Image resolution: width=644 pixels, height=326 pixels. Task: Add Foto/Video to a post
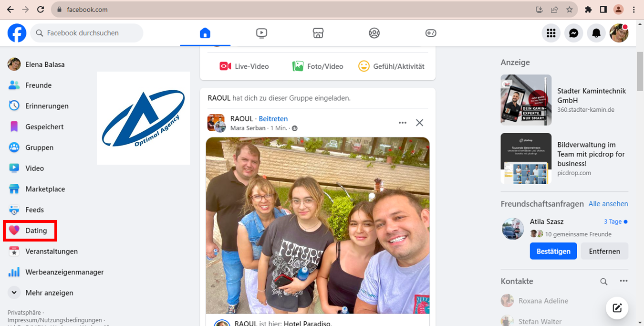click(318, 66)
